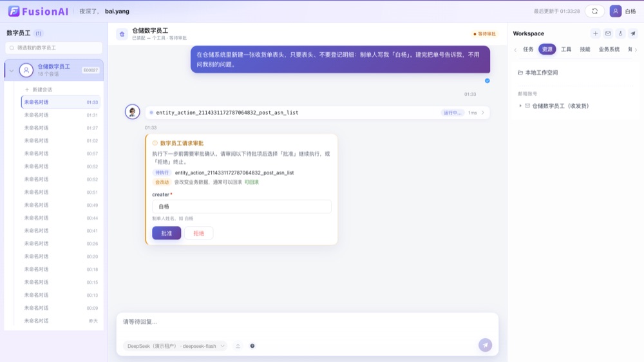Screen dimensions: 644x362
Task: Click the 可回滚 label in approval card
Action: (251, 182)
